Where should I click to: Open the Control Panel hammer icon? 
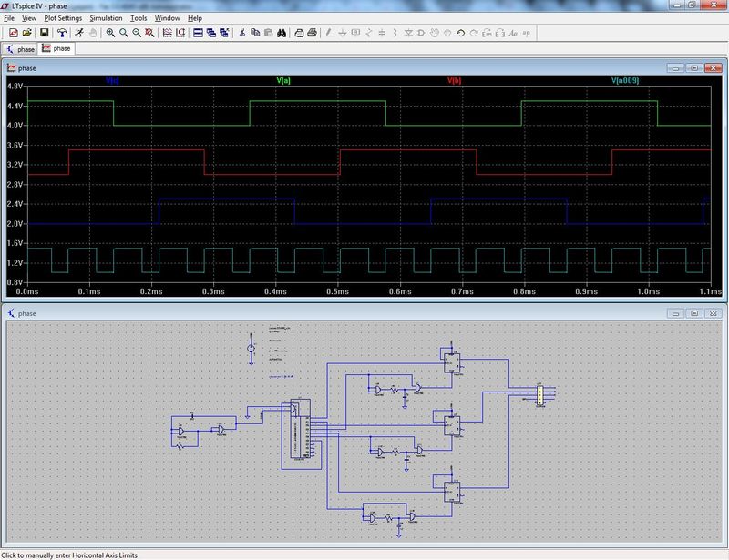(x=61, y=33)
